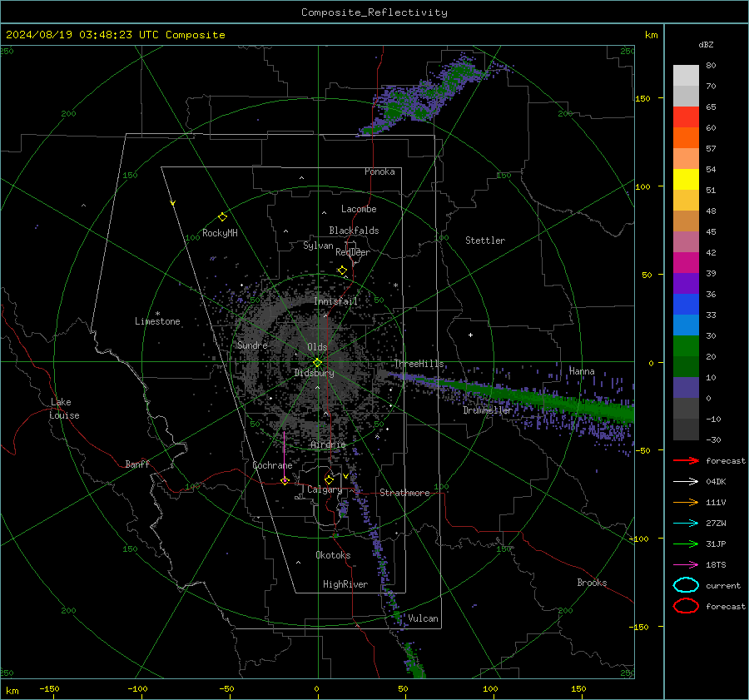Click the cyan 27ZW arrow legend icon

(686, 523)
